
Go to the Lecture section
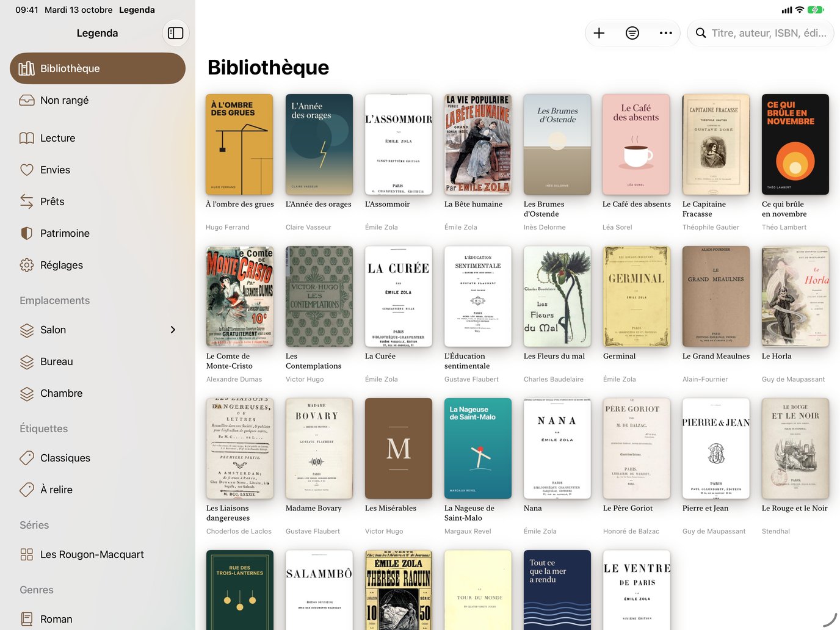[x=98, y=138]
